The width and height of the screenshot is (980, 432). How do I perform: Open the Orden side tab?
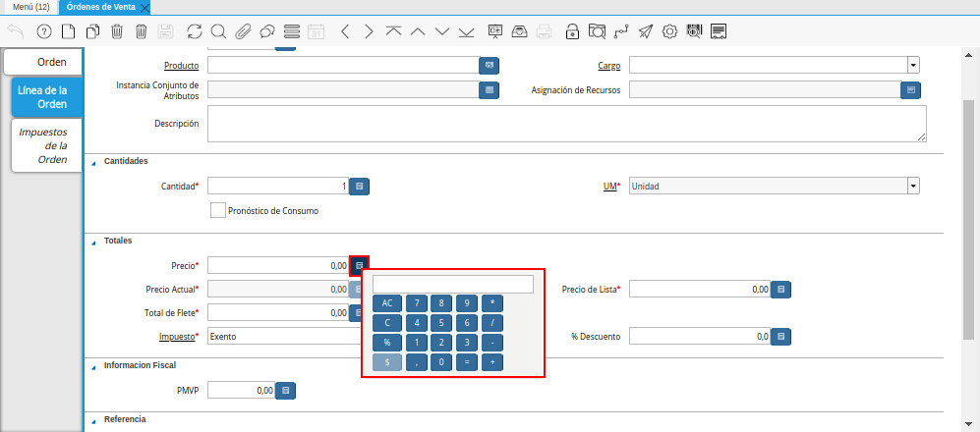[x=43, y=62]
